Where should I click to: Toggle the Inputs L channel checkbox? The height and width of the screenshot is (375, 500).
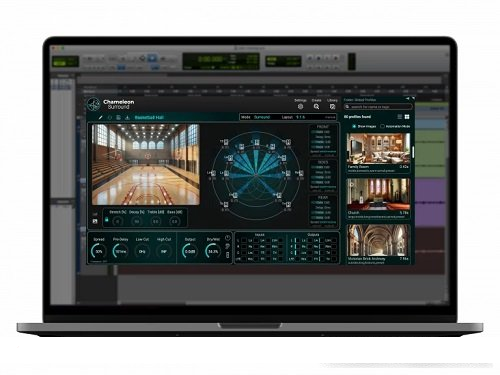click(244, 240)
